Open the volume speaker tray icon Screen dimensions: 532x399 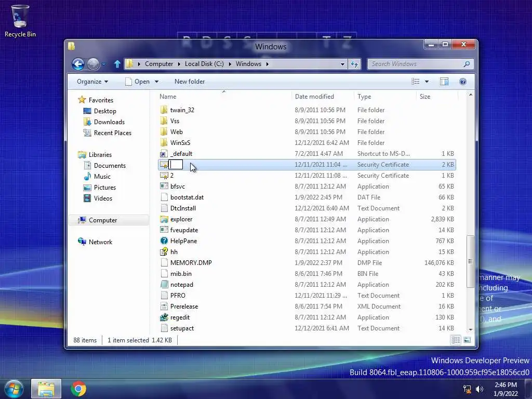pyautogui.click(x=480, y=389)
